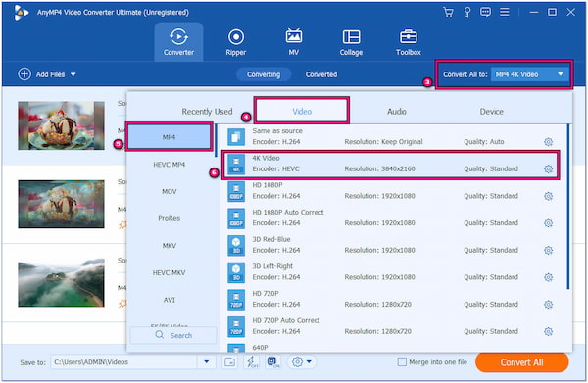Image resolution: width=588 pixels, height=383 pixels.
Task: Click the register key icon
Action: [x=467, y=12]
